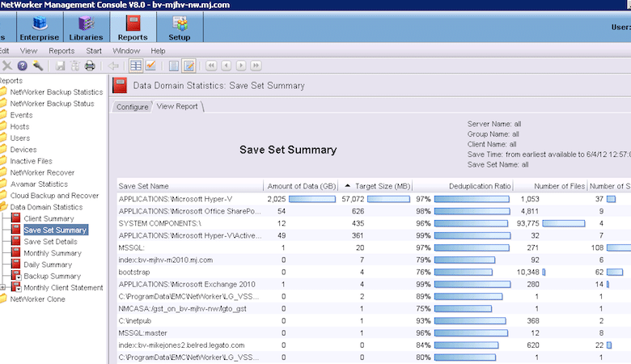
Task: Open the Hosts report folder
Action: click(19, 127)
